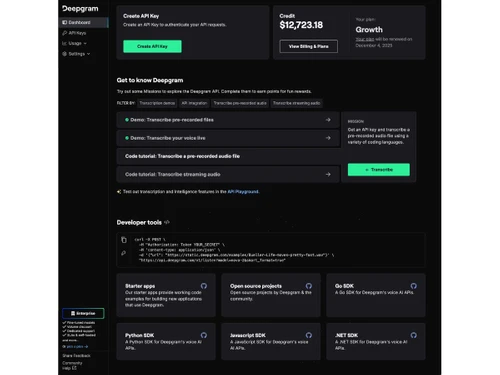500x375 pixels.
Task: Open the .NET SDK card
Action: pos(376,341)
